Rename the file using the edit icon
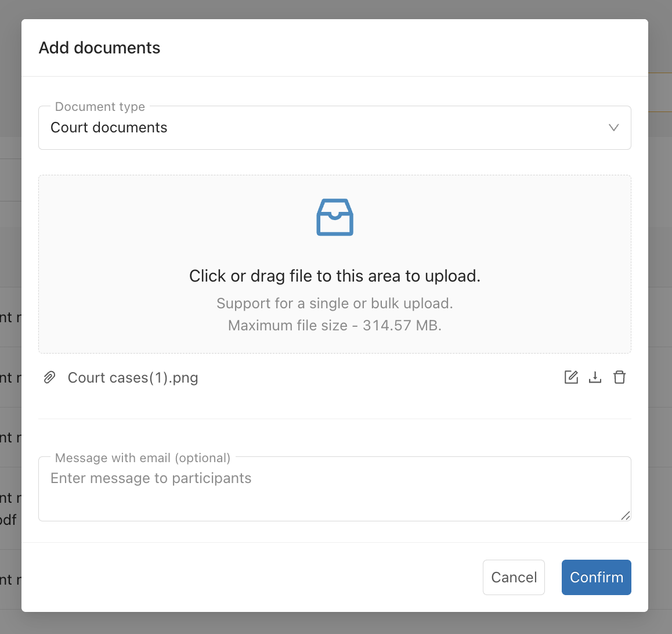 [571, 377]
